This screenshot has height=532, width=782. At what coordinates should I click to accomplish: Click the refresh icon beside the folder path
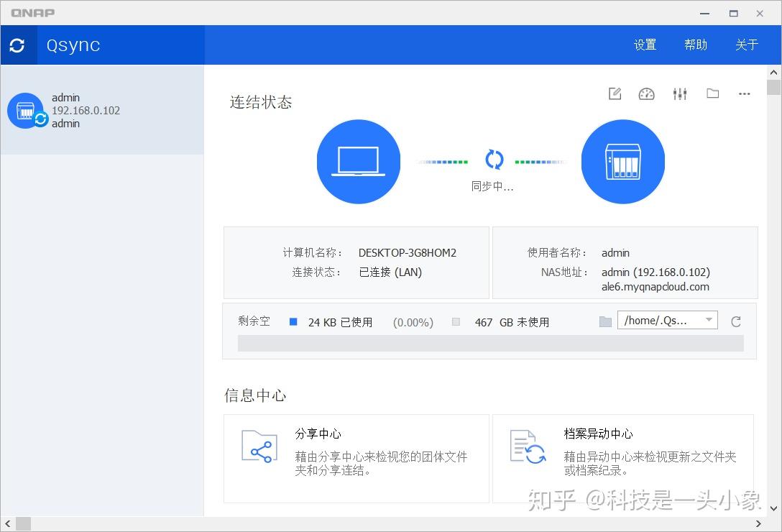click(735, 321)
